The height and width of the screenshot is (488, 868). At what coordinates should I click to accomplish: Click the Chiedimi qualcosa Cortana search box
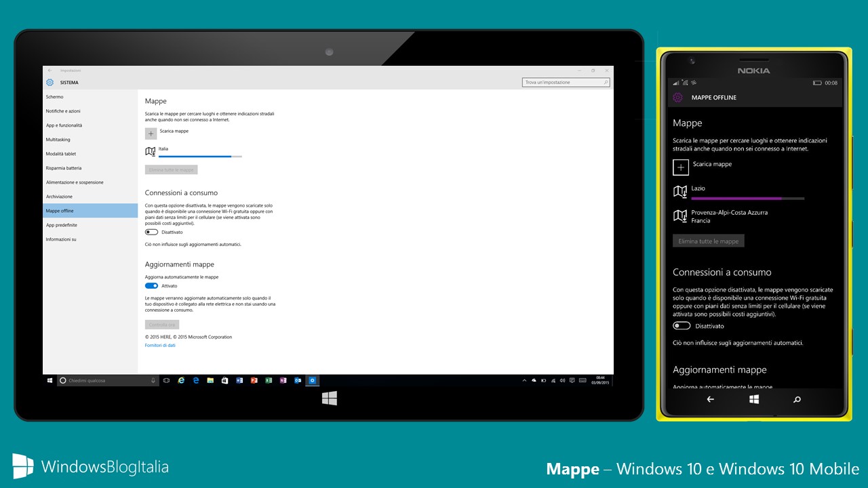[x=108, y=381]
